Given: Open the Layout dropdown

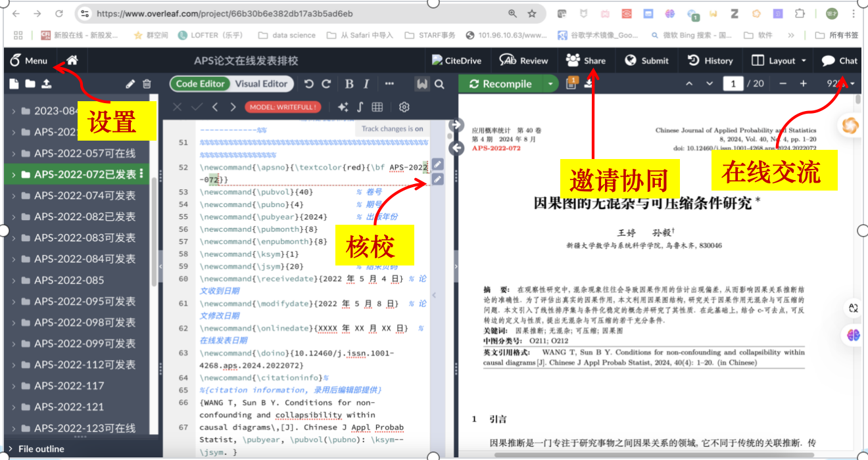Looking at the screenshot, I should coord(779,60).
